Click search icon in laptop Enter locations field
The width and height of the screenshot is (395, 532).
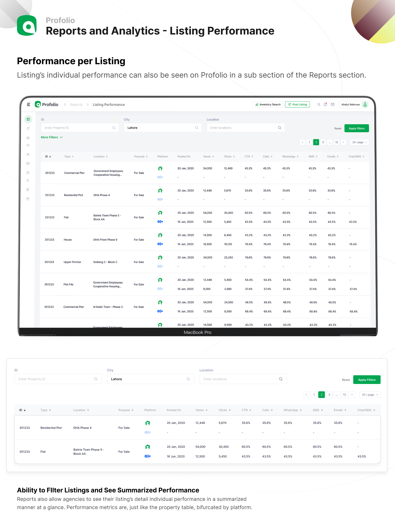tap(280, 127)
